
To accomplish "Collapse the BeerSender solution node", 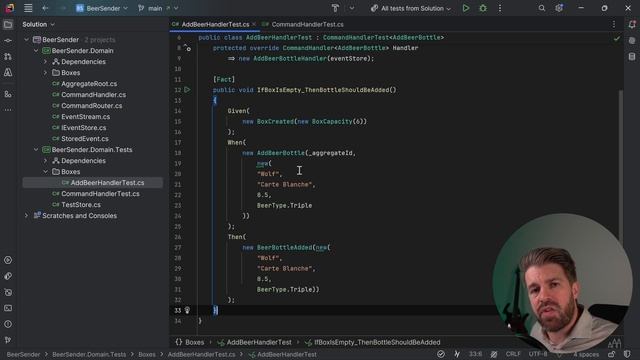I will click(x=27, y=40).
